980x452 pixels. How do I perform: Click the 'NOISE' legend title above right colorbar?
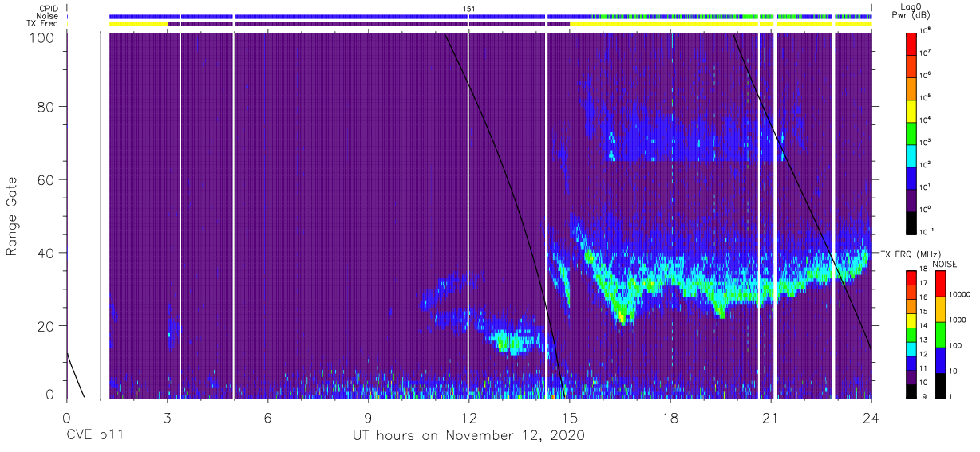pos(944,264)
